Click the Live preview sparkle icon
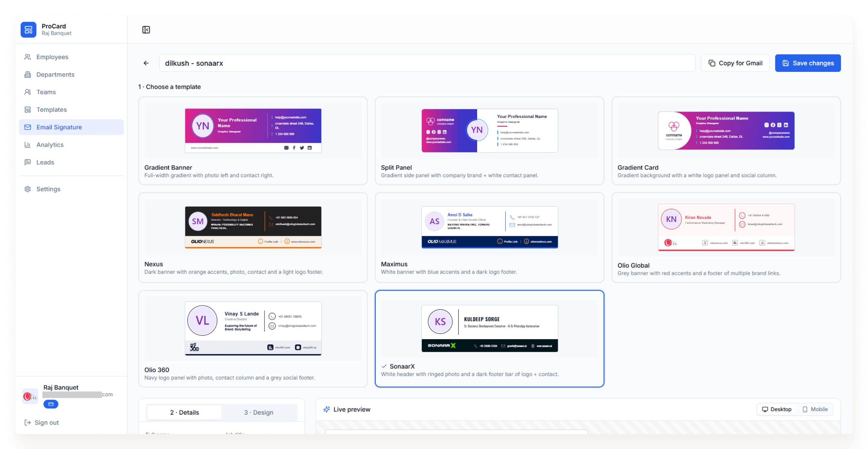 326,409
